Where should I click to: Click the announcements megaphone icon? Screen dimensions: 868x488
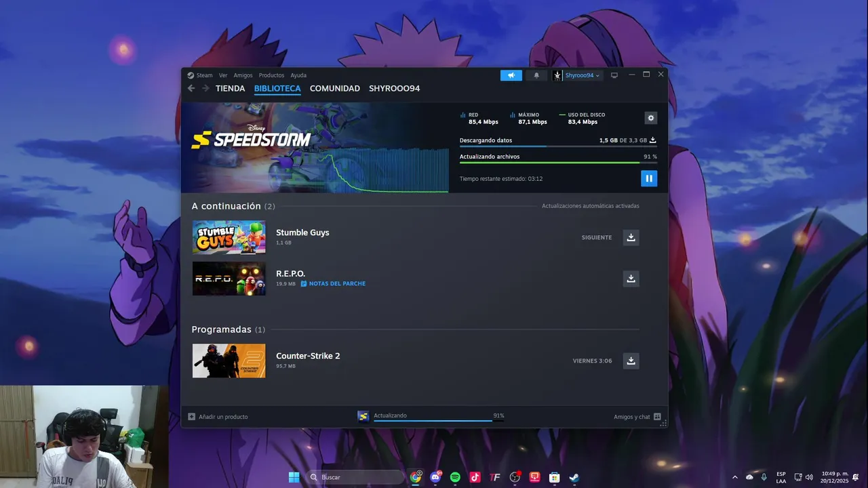511,75
